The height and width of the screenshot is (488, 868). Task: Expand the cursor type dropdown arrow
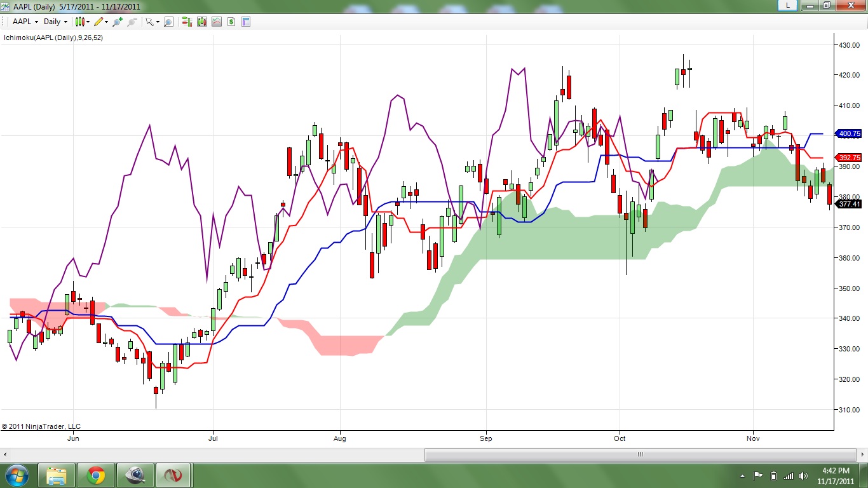(158, 22)
